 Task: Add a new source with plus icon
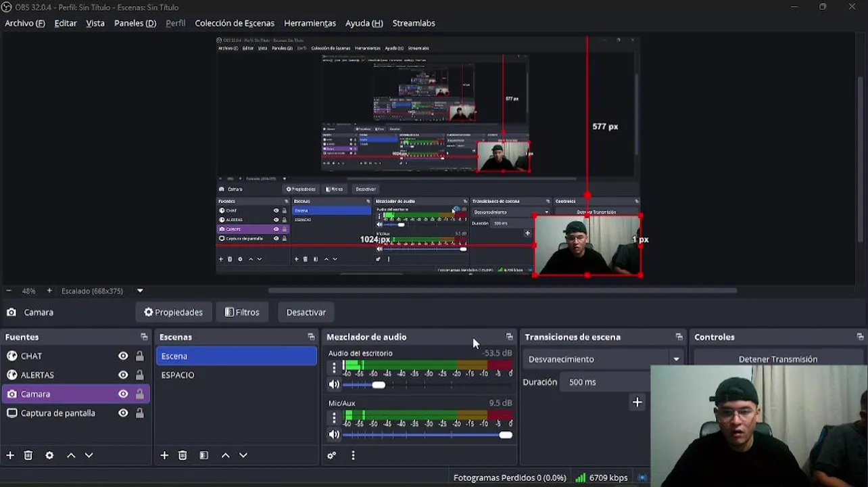(x=10, y=455)
